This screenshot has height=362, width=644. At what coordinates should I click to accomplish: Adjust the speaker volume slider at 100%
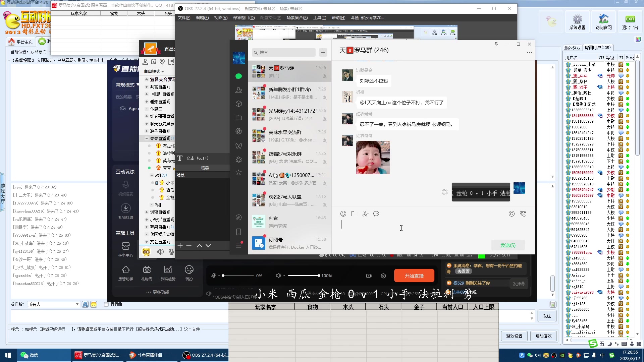[x=319, y=276]
